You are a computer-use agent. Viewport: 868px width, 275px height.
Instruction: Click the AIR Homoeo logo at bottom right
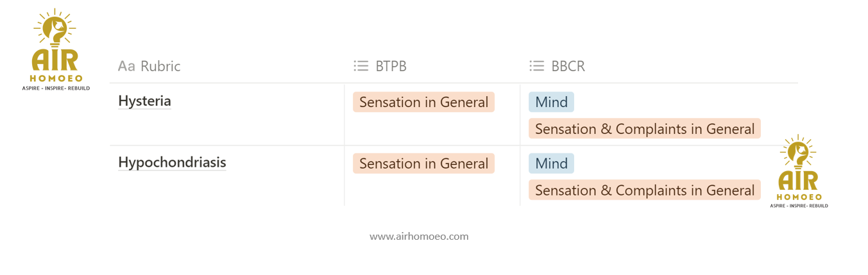click(798, 172)
